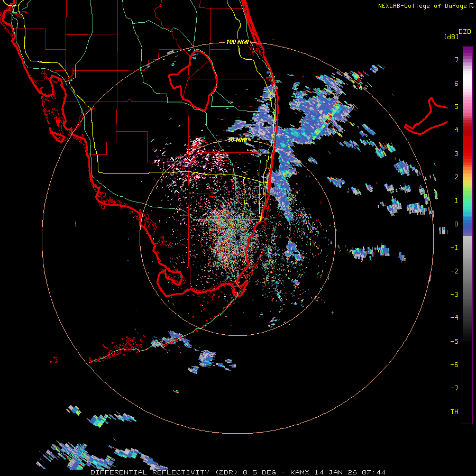The height and width of the screenshot is (476, 476).
Task: Click the [dB] units label
Action: (x=451, y=36)
